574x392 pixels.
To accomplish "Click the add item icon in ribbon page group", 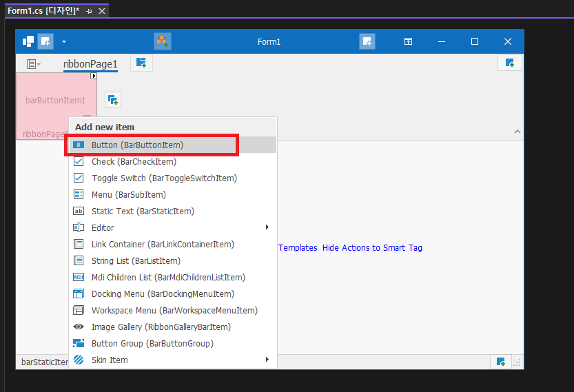I will (113, 100).
